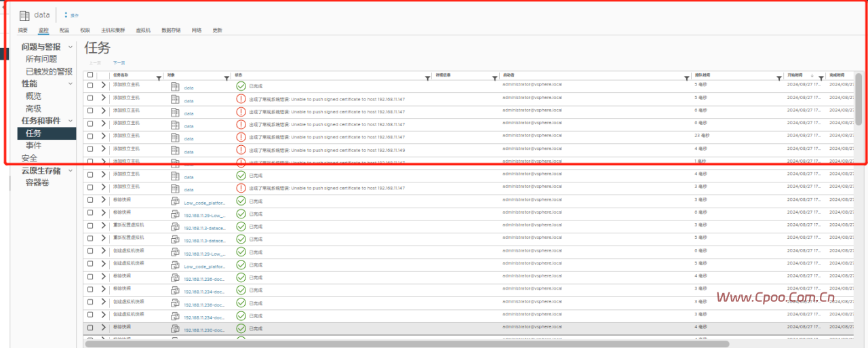Click the red error icon in the 23 毫秒 row
This screenshot has width=868, height=348.
(241, 136)
